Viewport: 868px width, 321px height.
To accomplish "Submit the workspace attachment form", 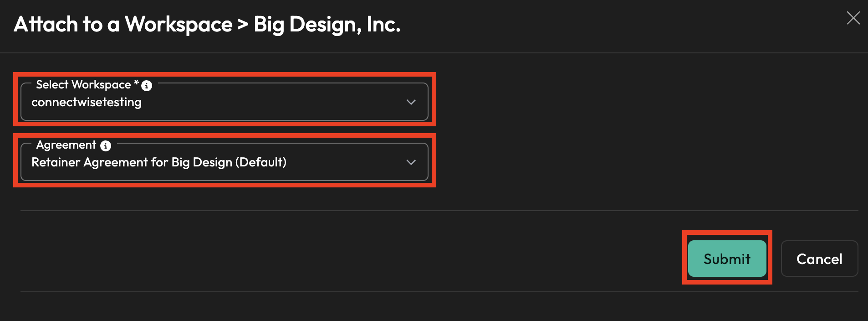I will (x=727, y=259).
